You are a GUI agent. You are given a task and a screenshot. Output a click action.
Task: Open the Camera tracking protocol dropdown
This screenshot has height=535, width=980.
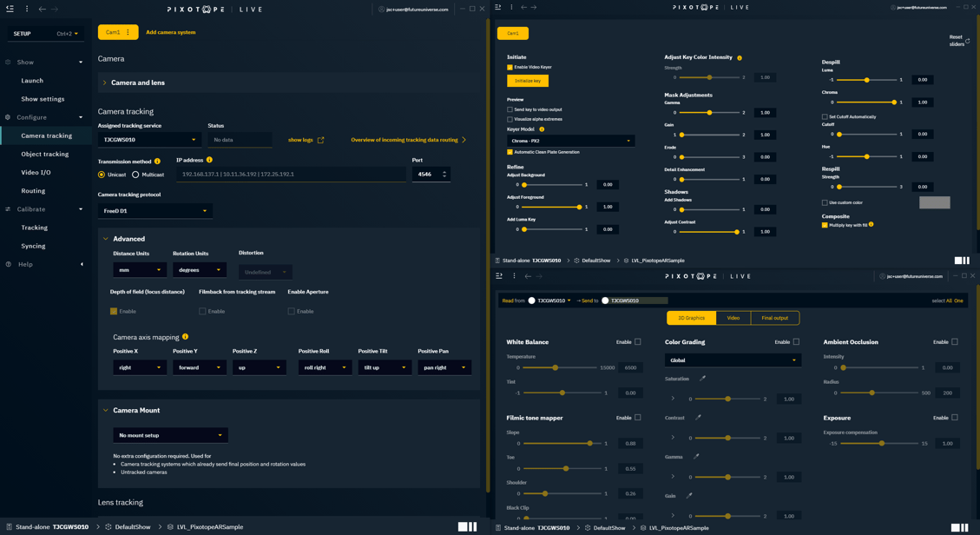[x=155, y=211]
